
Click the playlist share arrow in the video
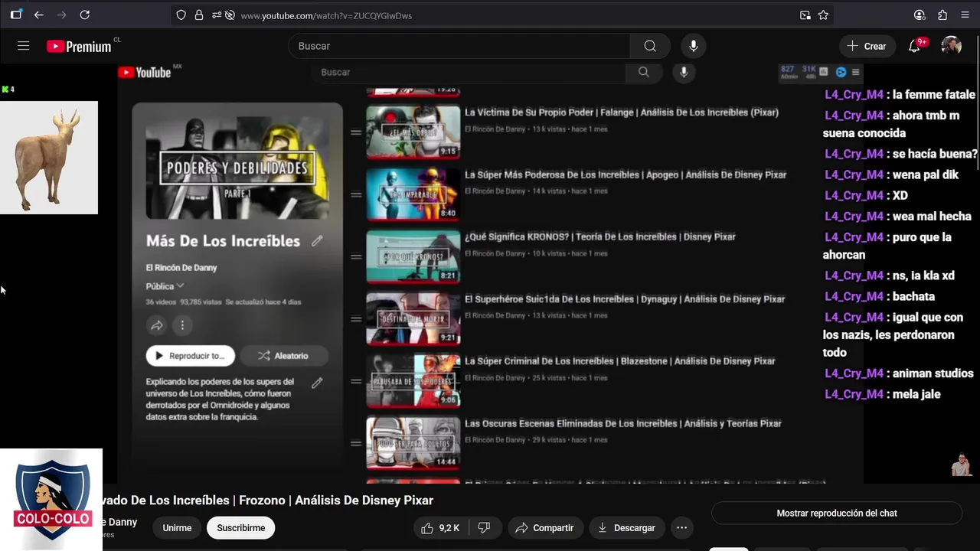[x=157, y=325]
